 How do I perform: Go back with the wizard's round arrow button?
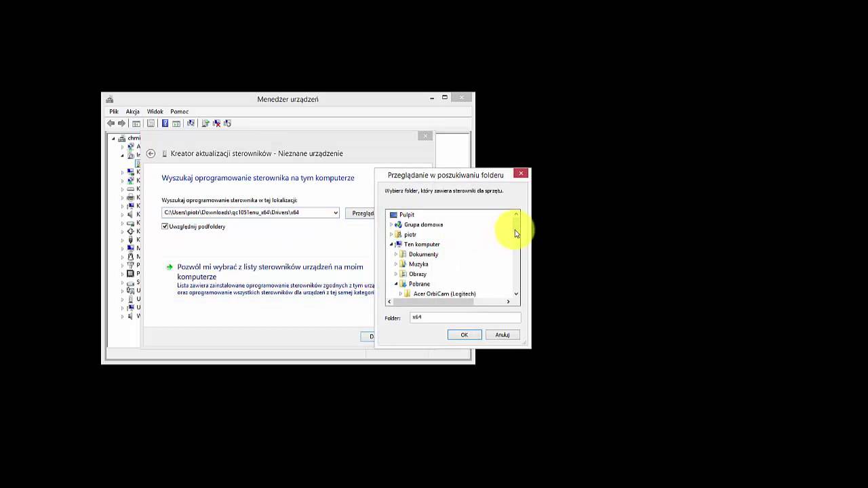pyautogui.click(x=151, y=154)
